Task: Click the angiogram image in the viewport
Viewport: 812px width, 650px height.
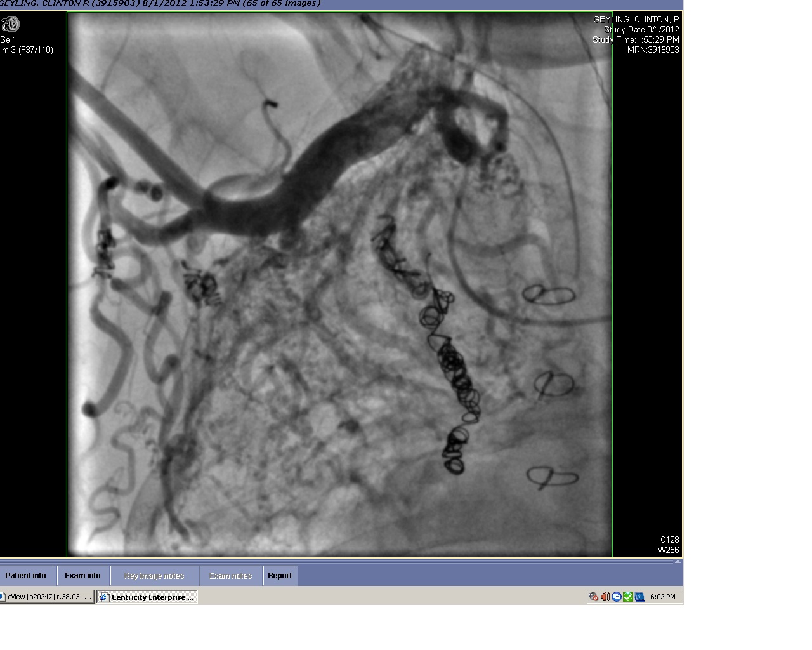Action: pos(339,286)
